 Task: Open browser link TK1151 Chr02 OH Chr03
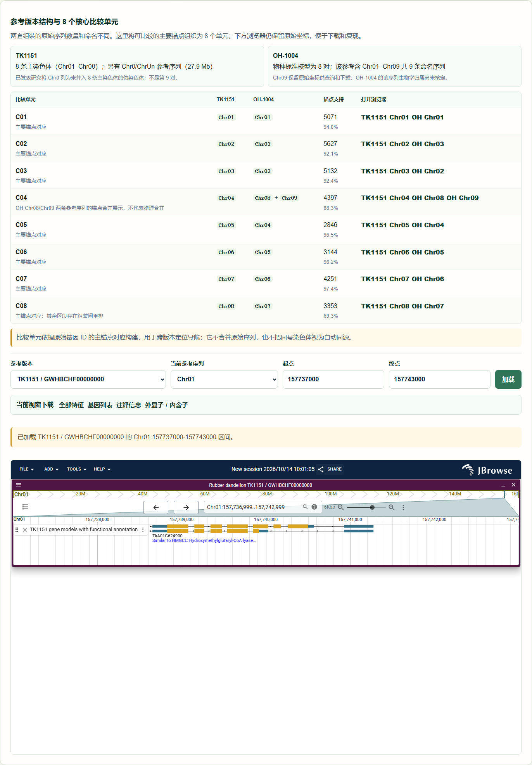click(x=402, y=144)
